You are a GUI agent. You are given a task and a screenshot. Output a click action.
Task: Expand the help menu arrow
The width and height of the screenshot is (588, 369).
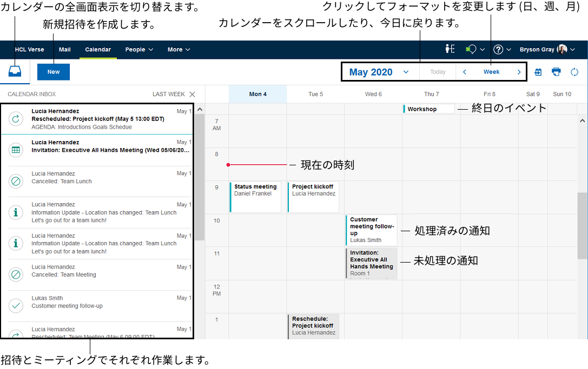tap(509, 50)
